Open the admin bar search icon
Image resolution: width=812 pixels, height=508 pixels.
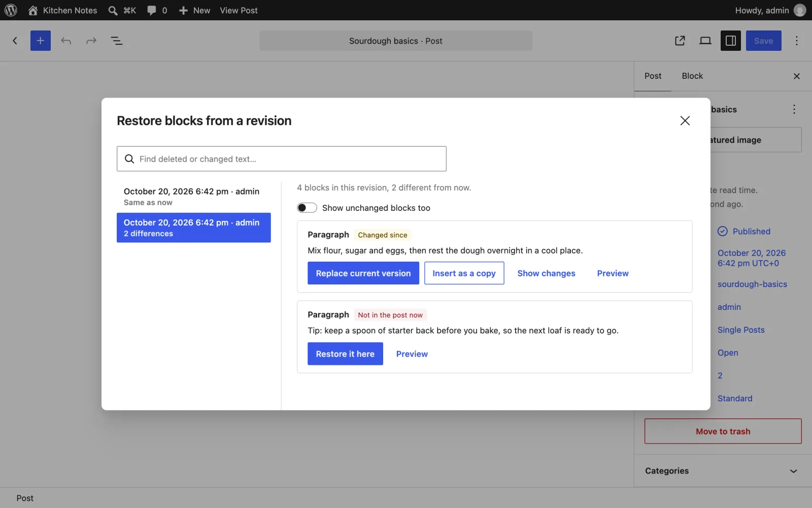click(113, 10)
